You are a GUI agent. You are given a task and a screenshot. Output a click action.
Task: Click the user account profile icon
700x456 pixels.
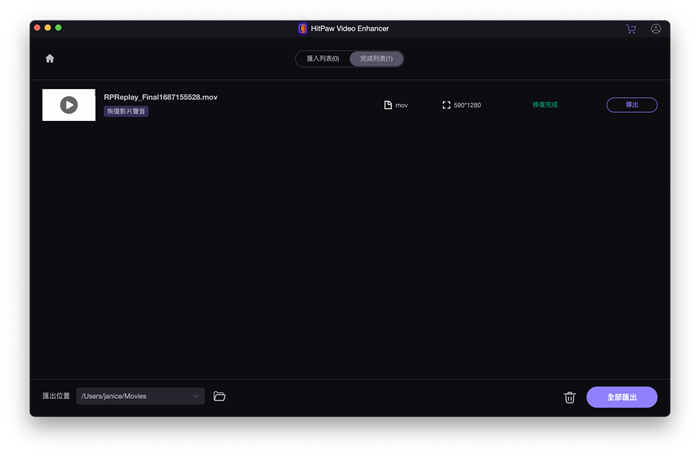(x=656, y=29)
